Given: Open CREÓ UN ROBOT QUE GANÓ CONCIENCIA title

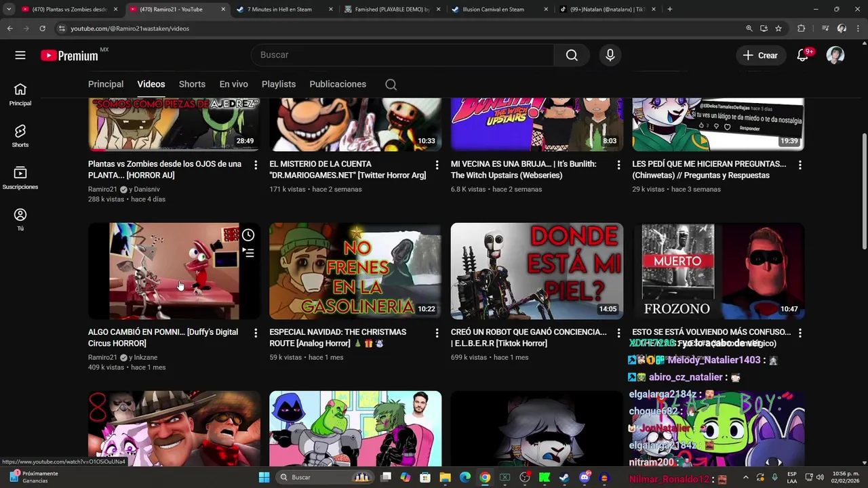Looking at the screenshot, I should click(x=529, y=338).
